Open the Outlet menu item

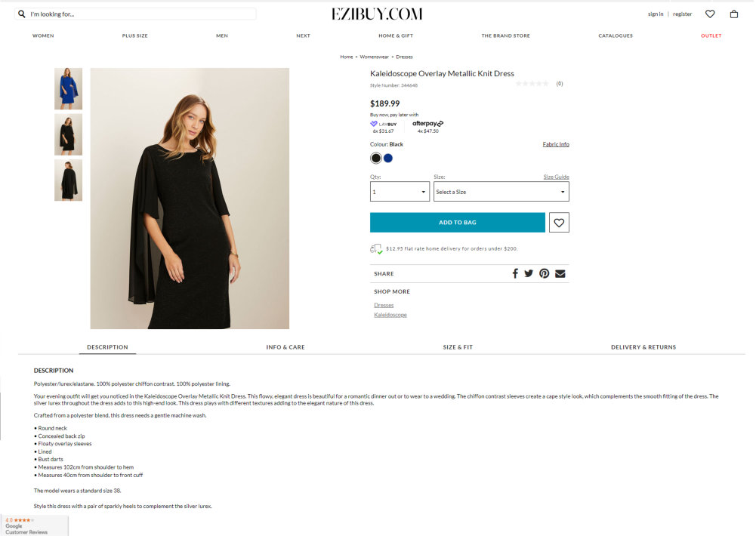coord(711,35)
